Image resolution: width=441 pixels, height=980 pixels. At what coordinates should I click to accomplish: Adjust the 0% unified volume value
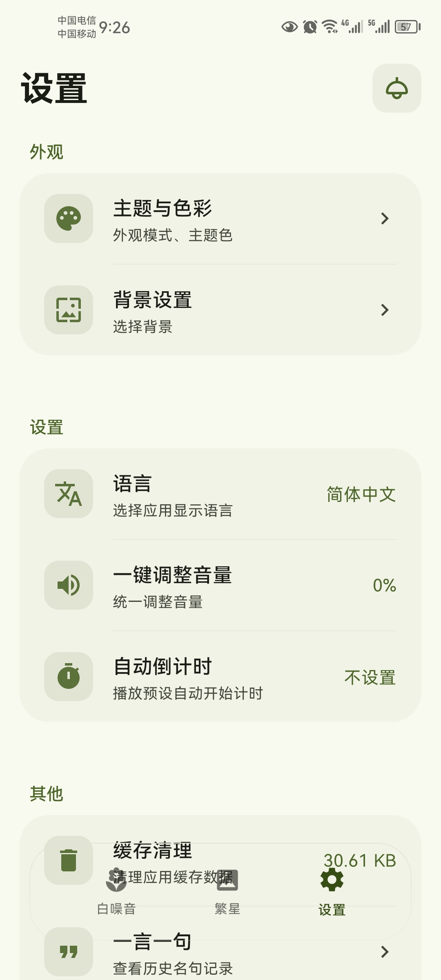point(384,586)
